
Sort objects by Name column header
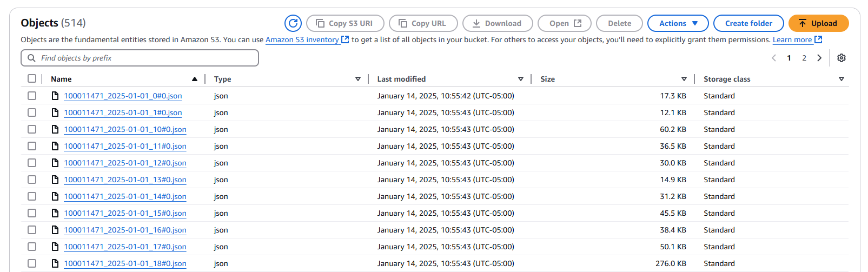[62, 79]
